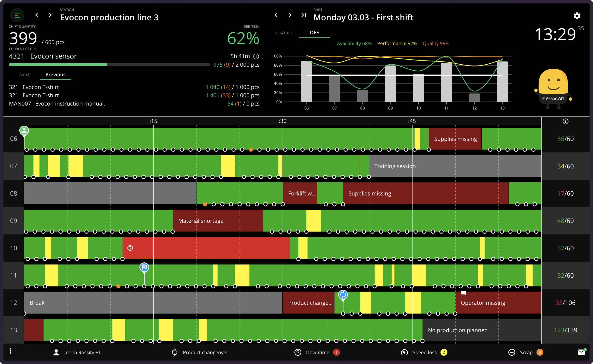Click the 62% OEE value
Viewport: 593px width, 364px height.
coord(243,38)
